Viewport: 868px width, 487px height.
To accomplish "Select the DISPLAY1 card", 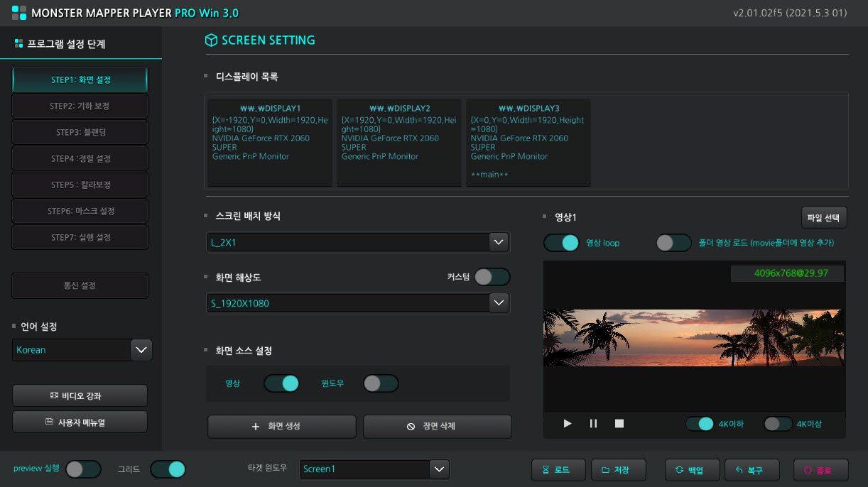I will [271, 143].
